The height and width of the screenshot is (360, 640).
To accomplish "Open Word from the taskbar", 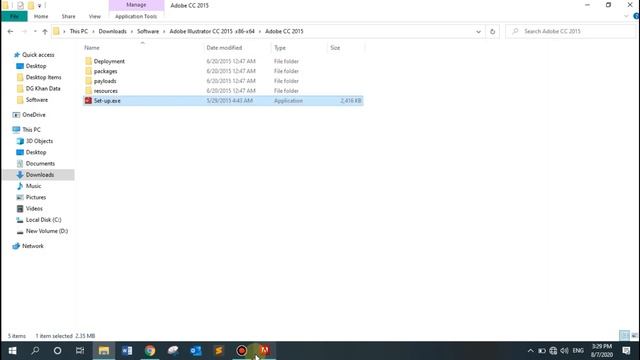I will click(x=127, y=351).
